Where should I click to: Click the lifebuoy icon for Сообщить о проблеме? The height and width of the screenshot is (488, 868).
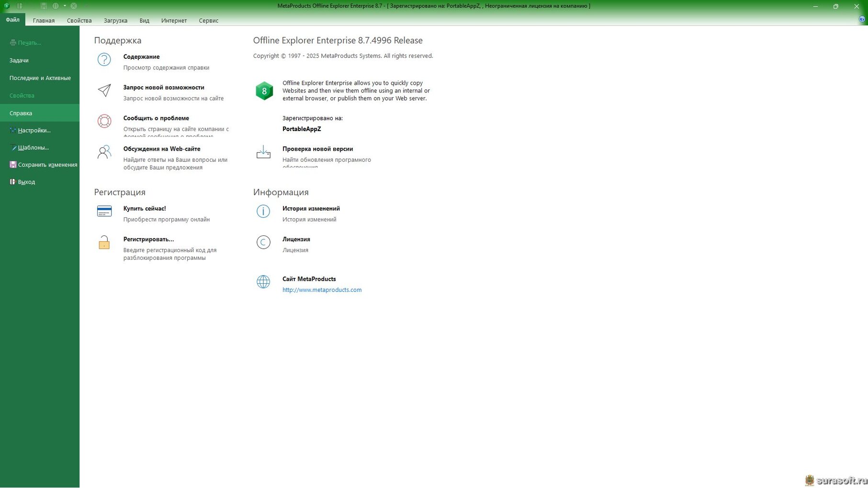click(104, 121)
